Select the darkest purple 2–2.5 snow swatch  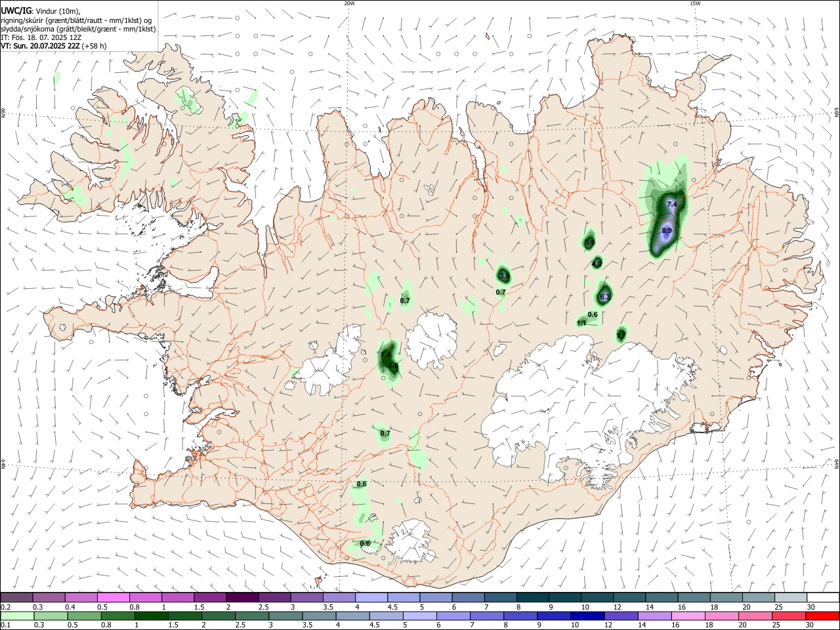click(242, 598)
